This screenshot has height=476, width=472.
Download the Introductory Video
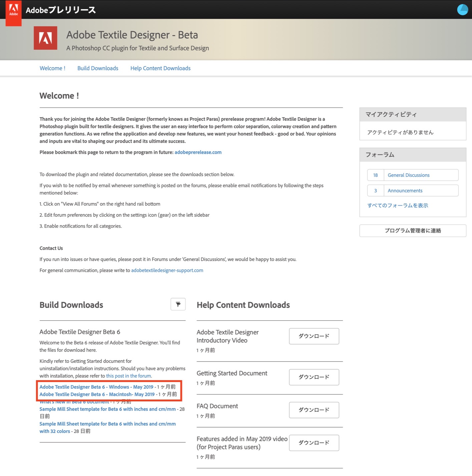point(314,336)
